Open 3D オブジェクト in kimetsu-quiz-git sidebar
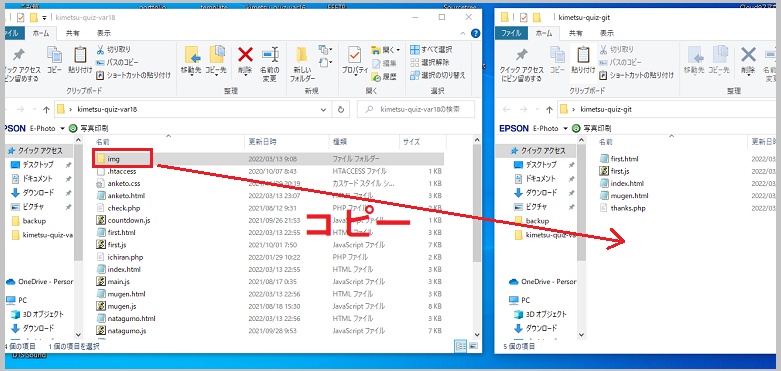Image resolution: width=781 pixels, height=371 pixels. pyautogui.click(x=546, y=314)
